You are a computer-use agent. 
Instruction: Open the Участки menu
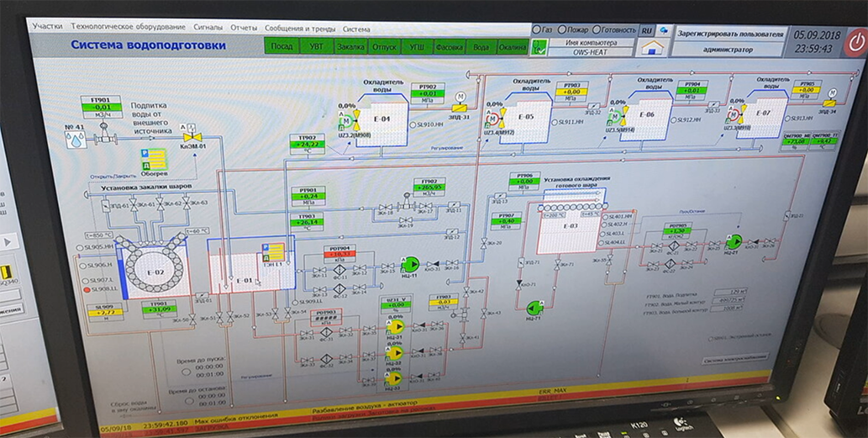pos(48,27)
